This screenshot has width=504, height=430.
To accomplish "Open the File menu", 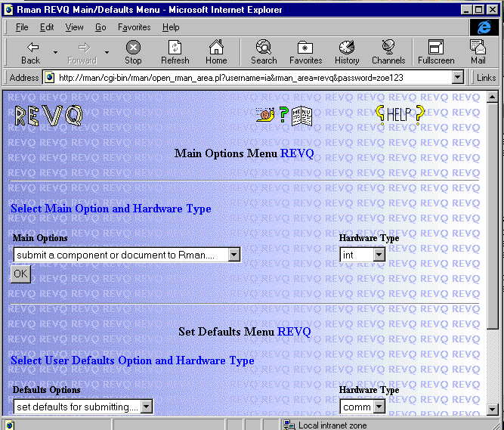I will point(22,27).
